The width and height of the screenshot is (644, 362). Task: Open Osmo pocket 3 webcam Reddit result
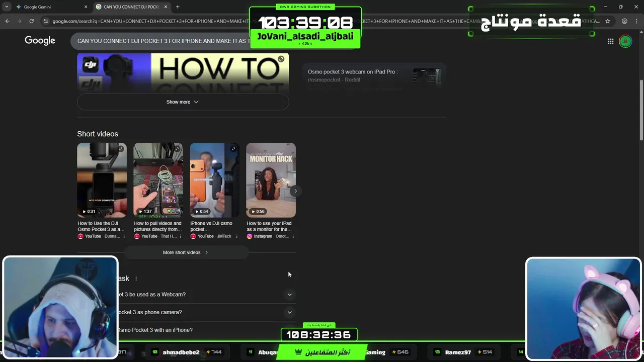352,75
